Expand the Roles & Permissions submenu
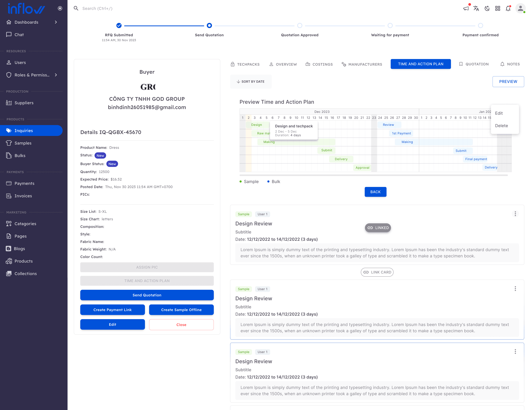The height and width of the screenshot is (410, 532). [32, 75]
